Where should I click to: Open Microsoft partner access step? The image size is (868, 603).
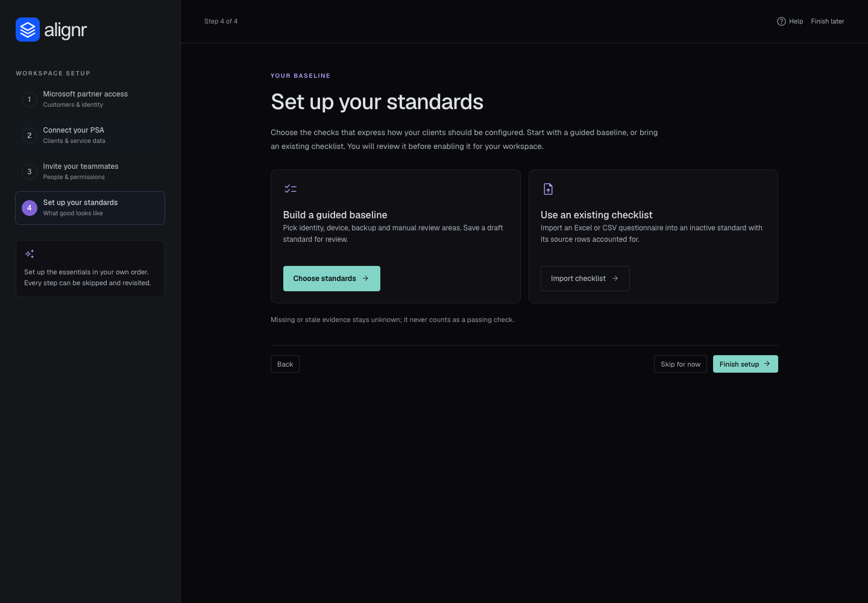tap(90, 99)
